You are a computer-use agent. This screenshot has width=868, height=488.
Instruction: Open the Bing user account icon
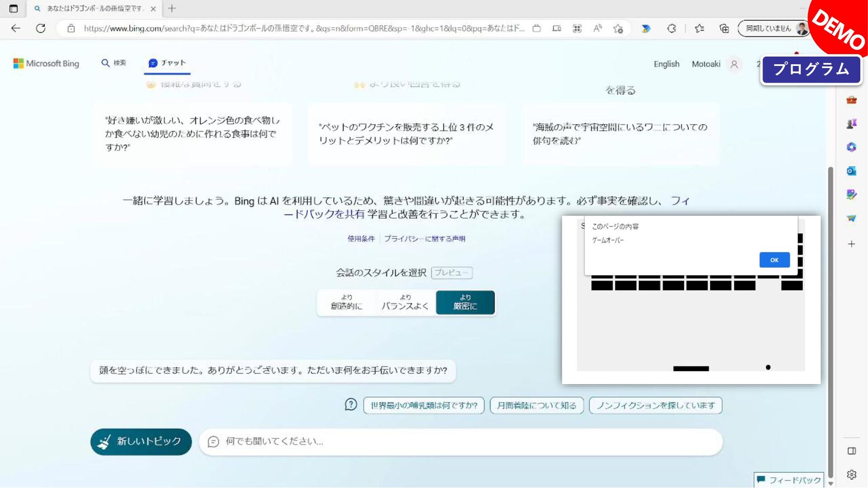click(x=734, y=64)
